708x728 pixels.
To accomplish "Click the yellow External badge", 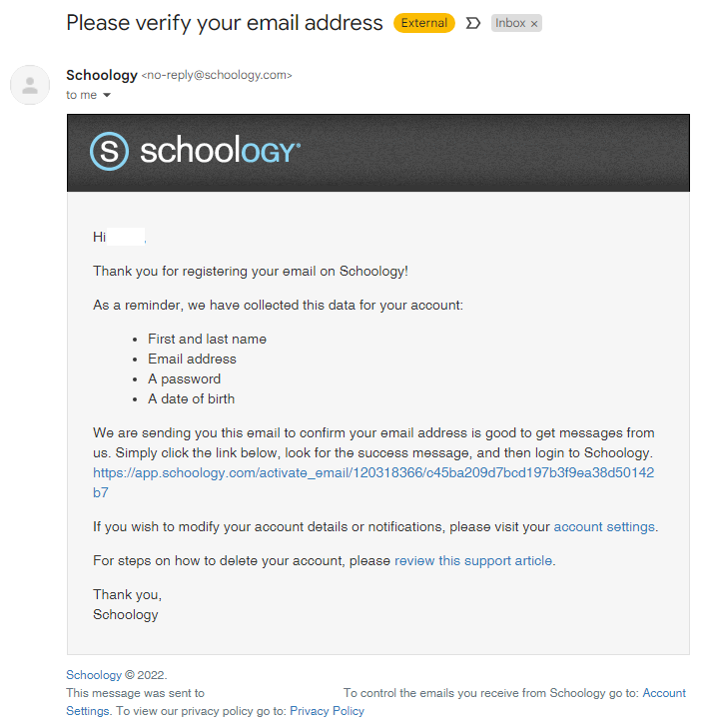I will tap(423, 23).
